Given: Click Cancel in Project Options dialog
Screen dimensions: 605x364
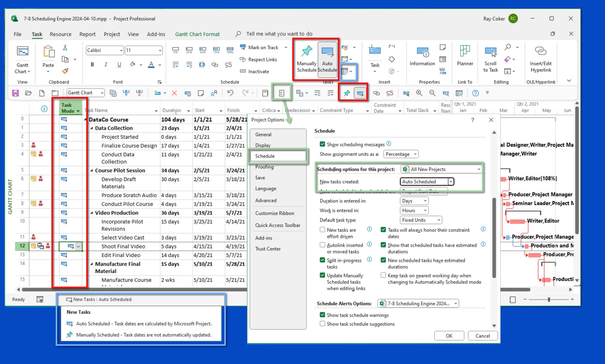Looking at the screenshot, I should (483, 335).
